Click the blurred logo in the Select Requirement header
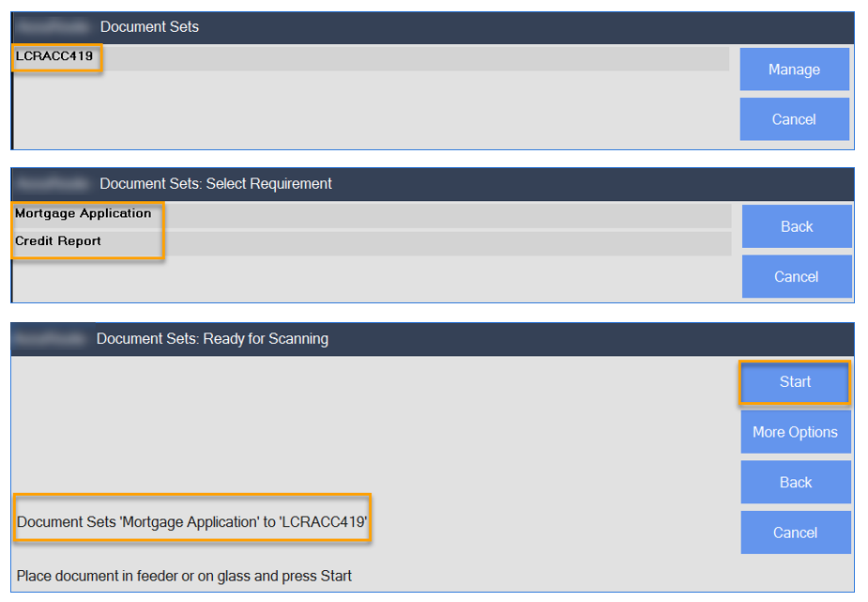 click(x=53, y=183)
